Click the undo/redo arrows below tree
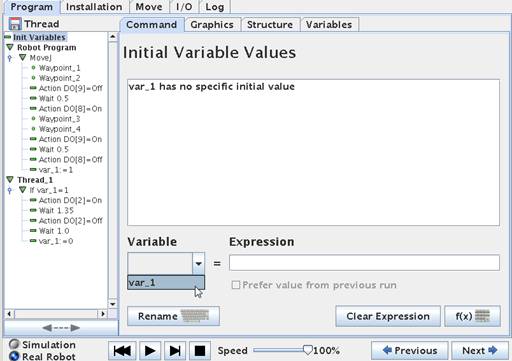512x361 pixels. 61,328
